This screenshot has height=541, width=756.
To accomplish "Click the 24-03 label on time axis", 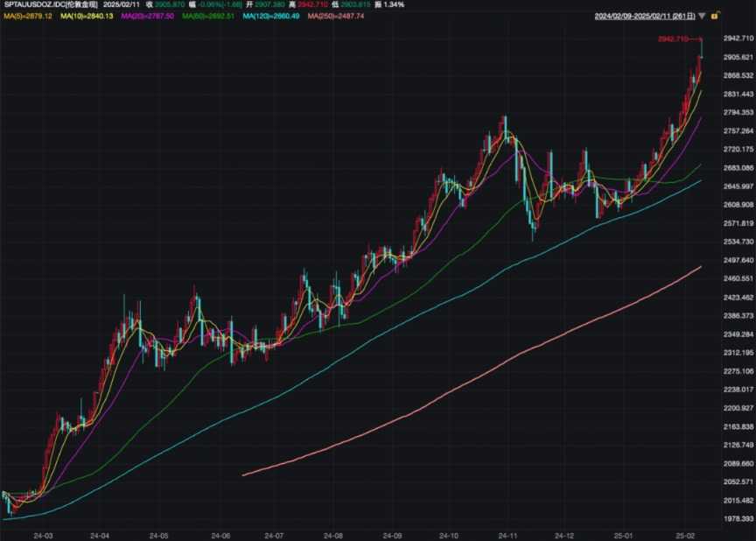I will (x=42, y=534).
